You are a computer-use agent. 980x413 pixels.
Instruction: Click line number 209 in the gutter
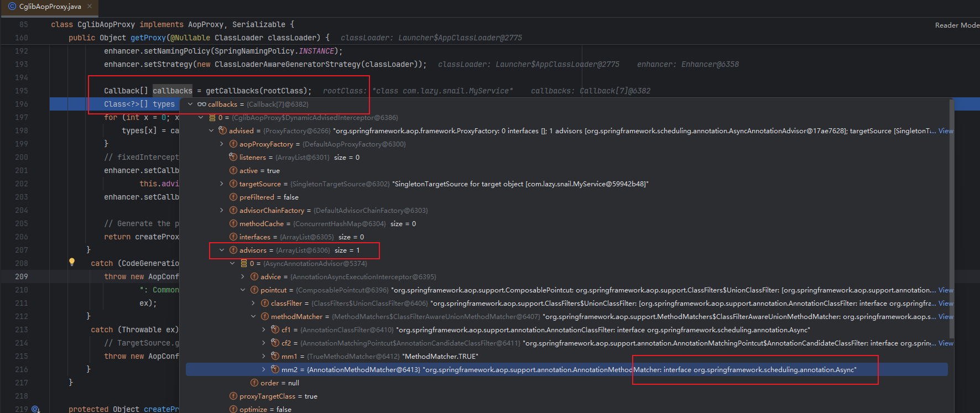pyautogui.click(x=22, y=276)
